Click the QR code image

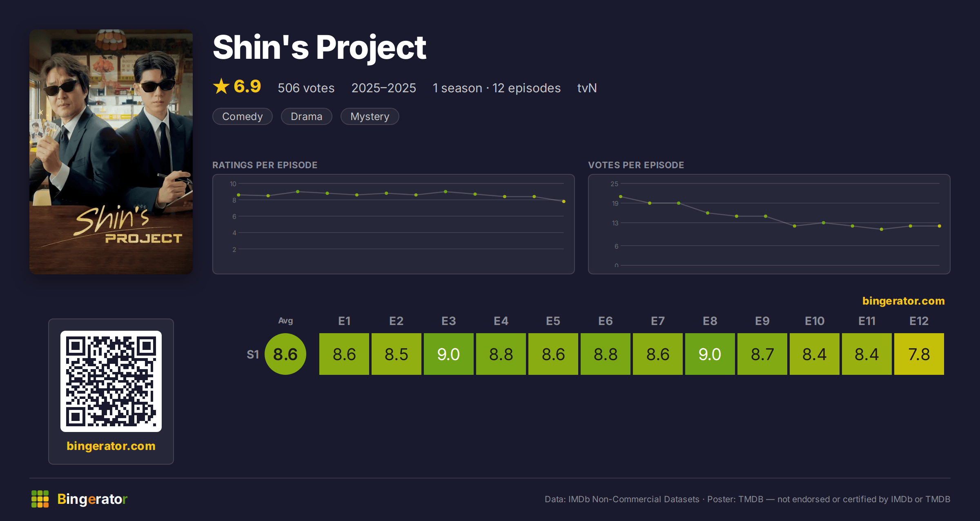pyautogui.click(x=111, y=381)
